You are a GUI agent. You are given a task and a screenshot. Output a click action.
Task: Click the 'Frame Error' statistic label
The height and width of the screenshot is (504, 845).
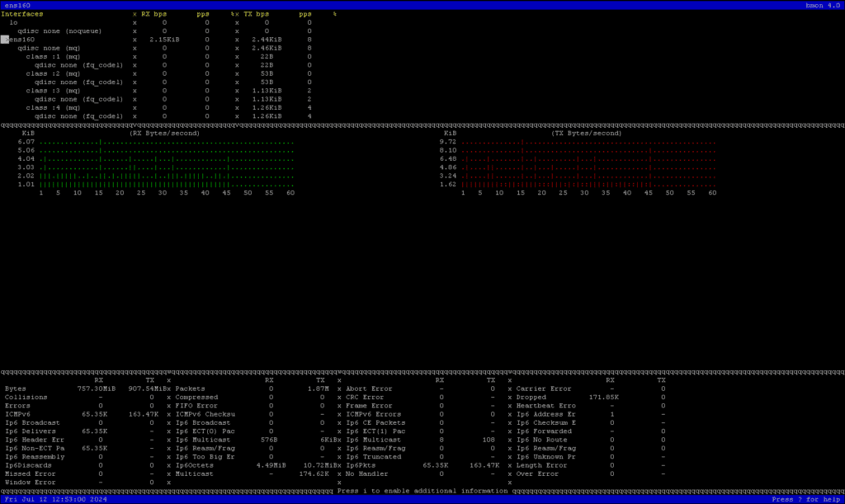(369, 406)
